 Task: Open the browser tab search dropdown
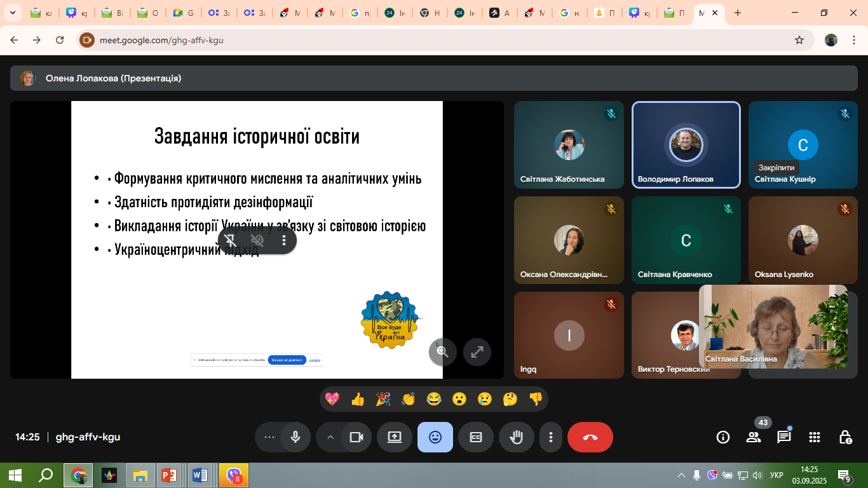click(x=12, y=13)
